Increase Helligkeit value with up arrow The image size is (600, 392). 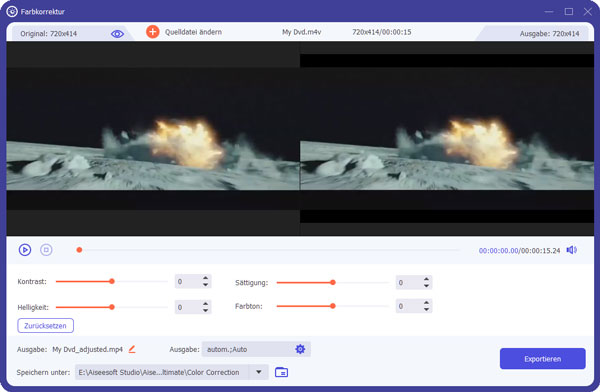205,304
